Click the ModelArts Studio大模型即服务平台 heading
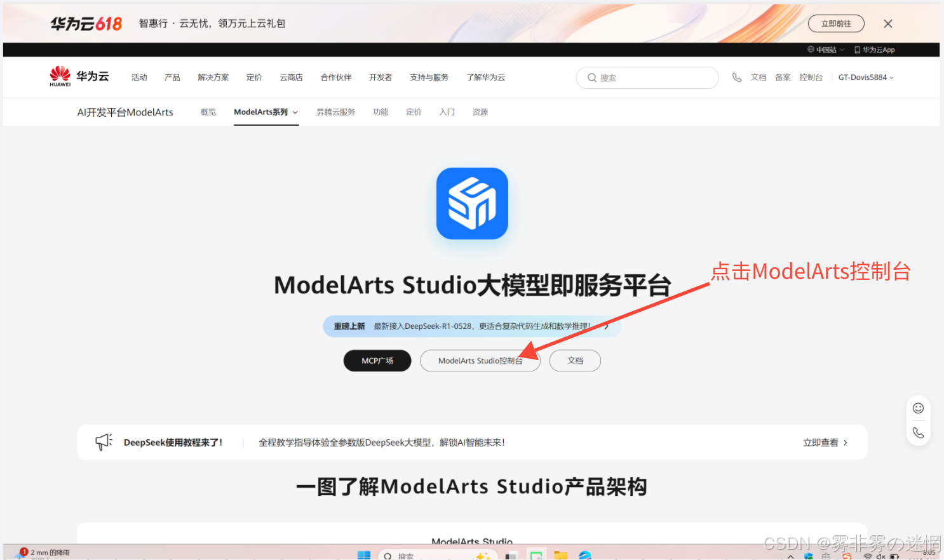Screen dimensions: 944x560 [x=472, y=285]
